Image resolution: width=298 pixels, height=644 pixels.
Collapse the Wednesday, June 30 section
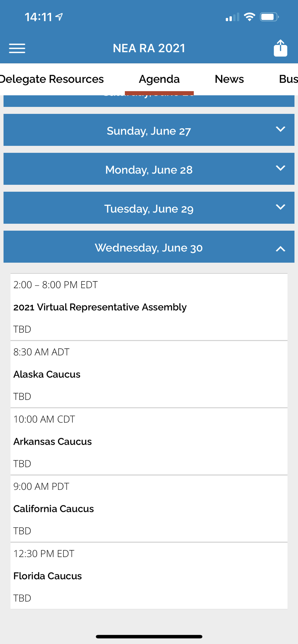tap(149, 247)
